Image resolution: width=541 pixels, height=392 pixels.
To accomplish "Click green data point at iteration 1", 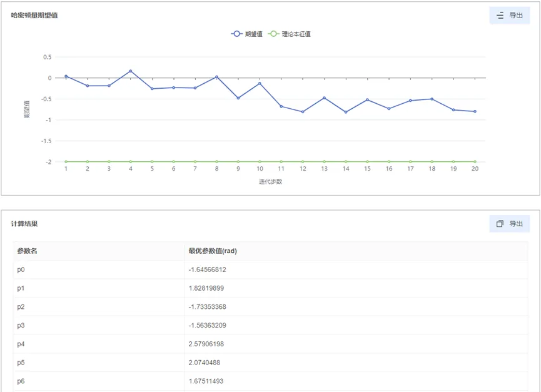I will coord(66,162).
